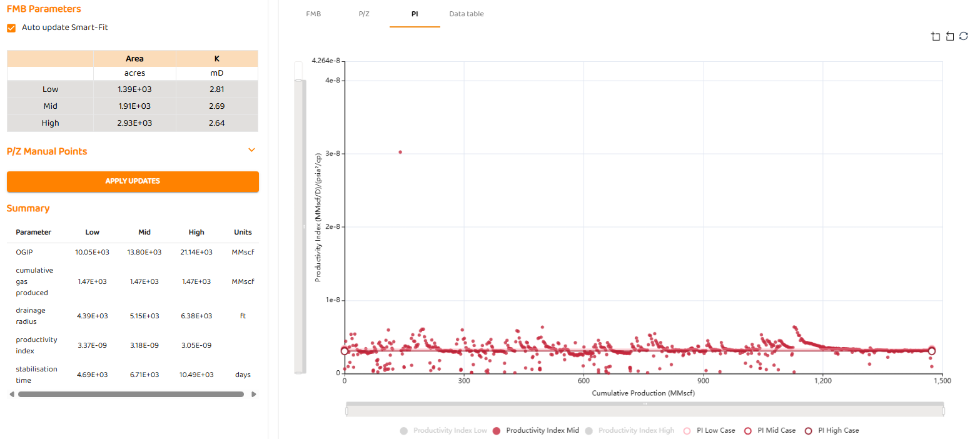Toggle PI Low Case legend item
Image resolution: width=980 pixels, height=439 pixels.
pyautogui.click(x=709, y=430)
